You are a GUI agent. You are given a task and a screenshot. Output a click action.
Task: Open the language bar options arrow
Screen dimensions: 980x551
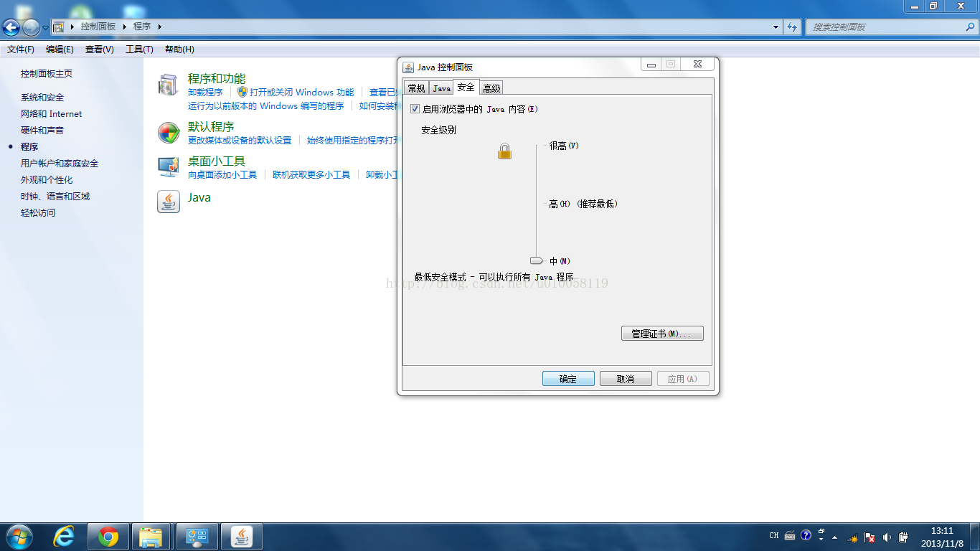pos(821,539)
